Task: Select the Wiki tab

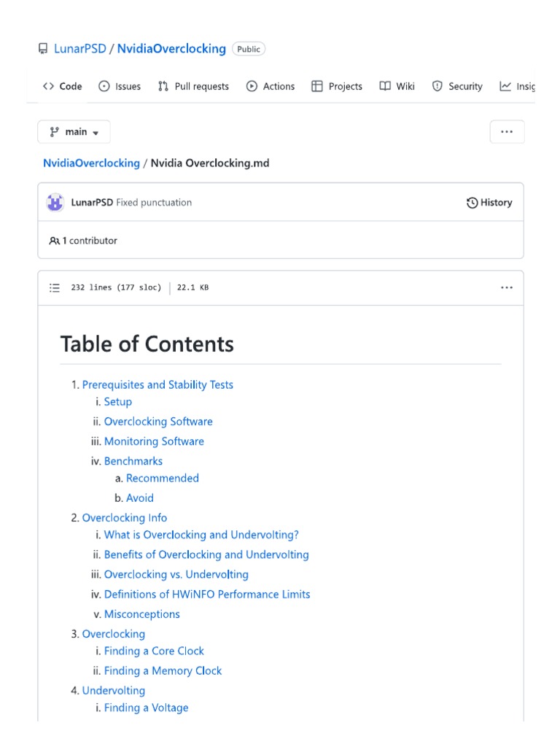Action: (x=397, y=86)
